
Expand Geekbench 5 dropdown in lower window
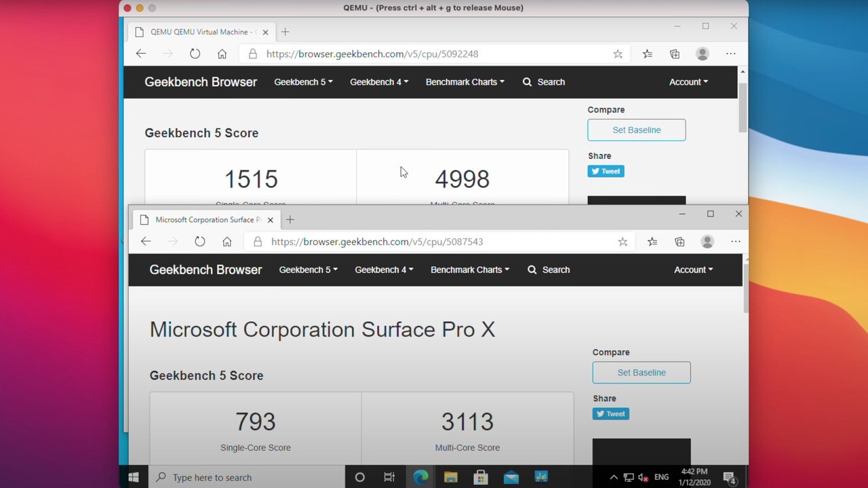308,270
